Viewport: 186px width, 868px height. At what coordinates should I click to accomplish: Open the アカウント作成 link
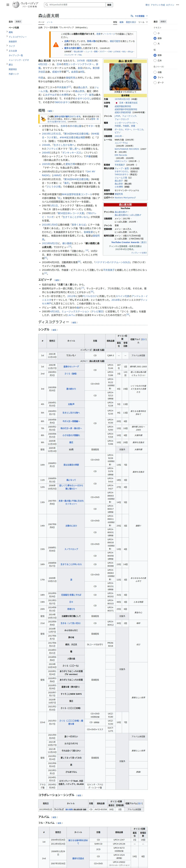pyautogui.click(x=158, y=5)
